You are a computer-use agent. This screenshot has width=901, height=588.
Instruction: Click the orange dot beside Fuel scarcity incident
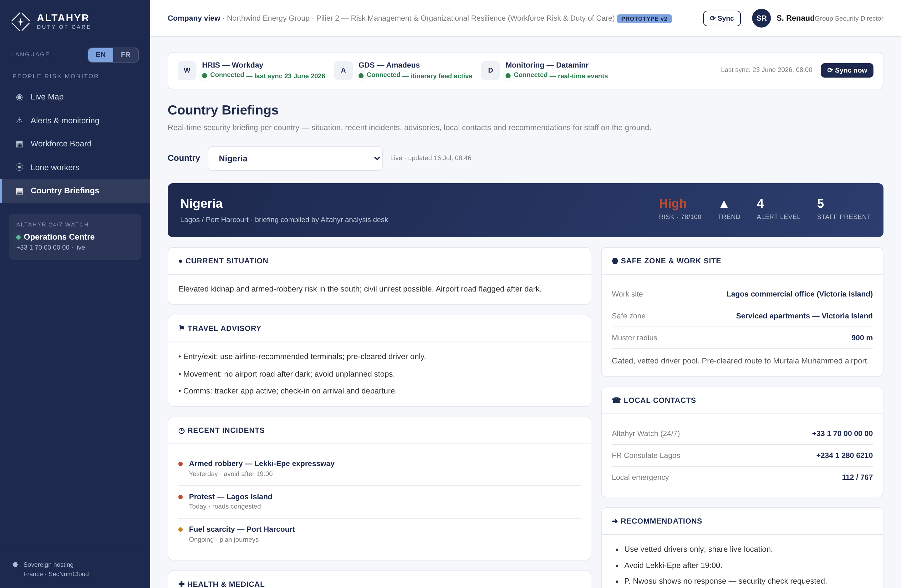(x=181, y=529)
